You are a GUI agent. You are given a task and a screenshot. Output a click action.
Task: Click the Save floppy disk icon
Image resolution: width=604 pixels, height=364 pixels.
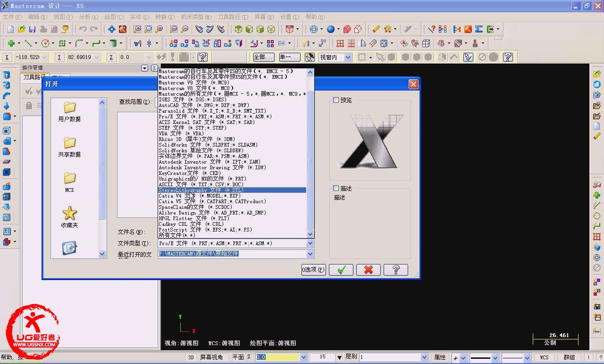tap(33, 29)
